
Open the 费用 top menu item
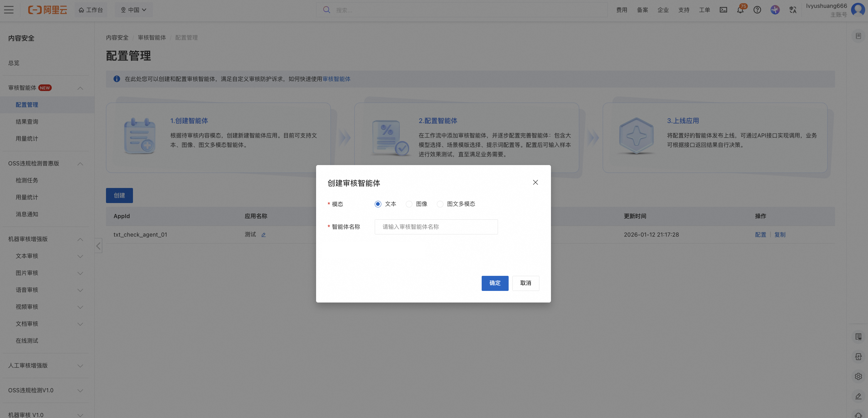(621, 10)
